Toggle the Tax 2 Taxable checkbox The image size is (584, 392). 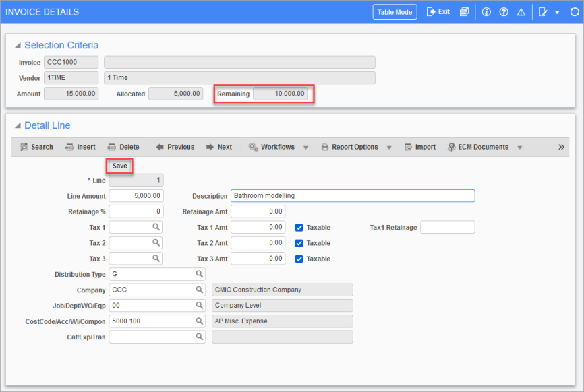(299, 243)
